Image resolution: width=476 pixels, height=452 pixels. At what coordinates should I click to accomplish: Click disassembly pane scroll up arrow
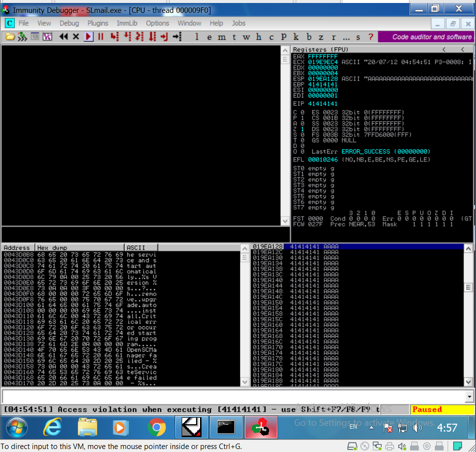285,50
